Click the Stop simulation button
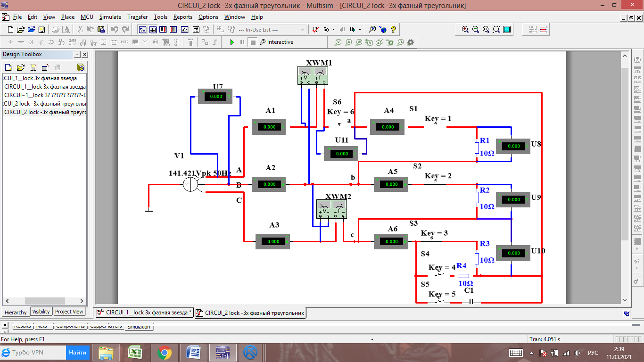 [253, 42]
